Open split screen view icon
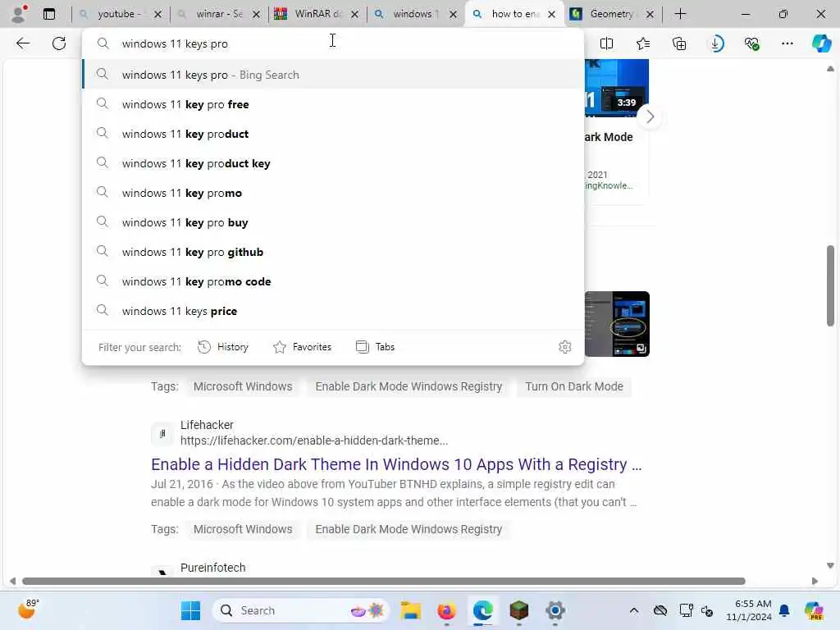 [x=606, y=43]
